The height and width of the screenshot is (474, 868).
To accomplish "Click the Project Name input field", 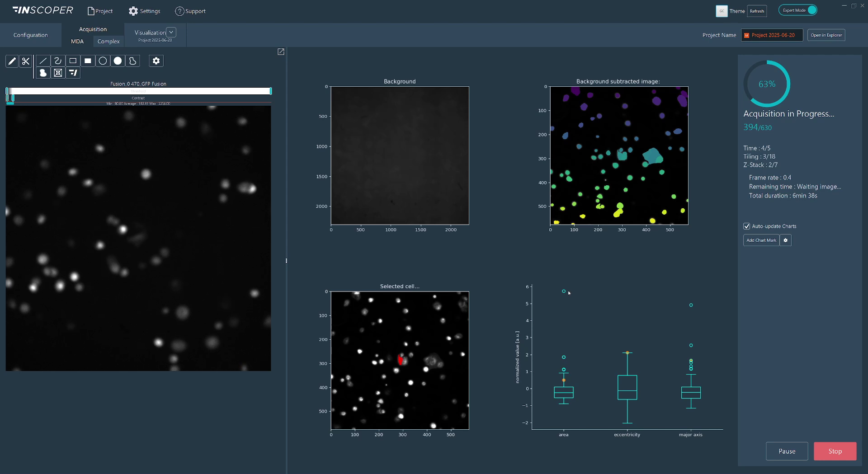I will pos(772,35).
